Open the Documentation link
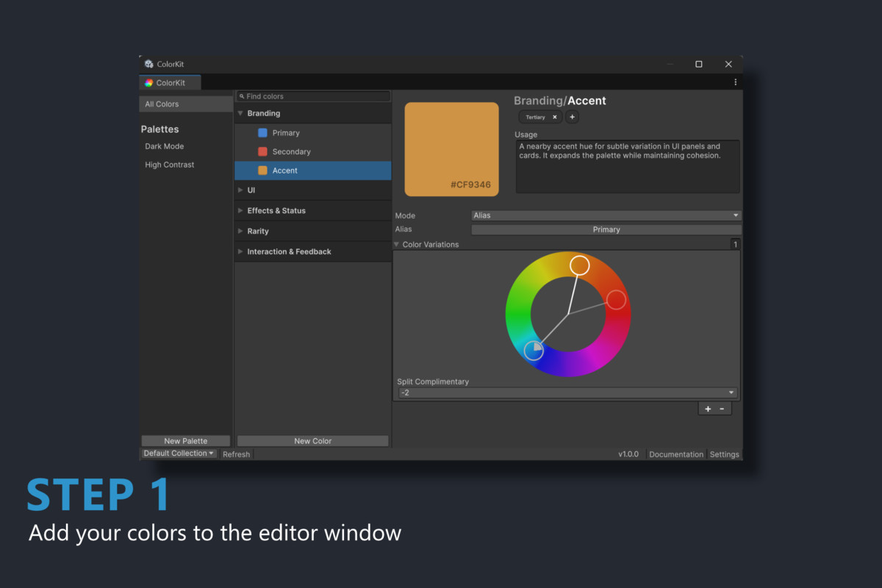This screenshot has width=882, height=588. coord(675,453)
